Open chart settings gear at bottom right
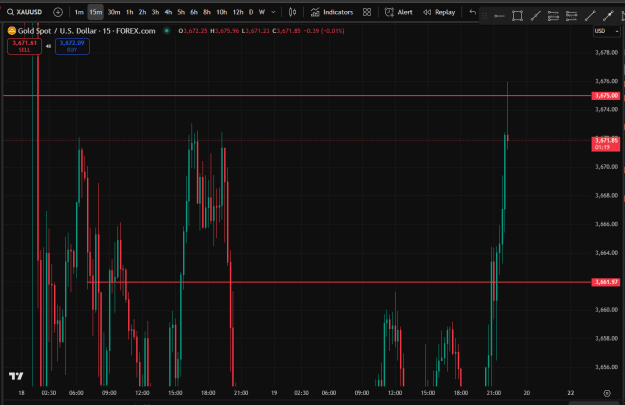Viewport: 625px width, 405px height. pos(607,393)
